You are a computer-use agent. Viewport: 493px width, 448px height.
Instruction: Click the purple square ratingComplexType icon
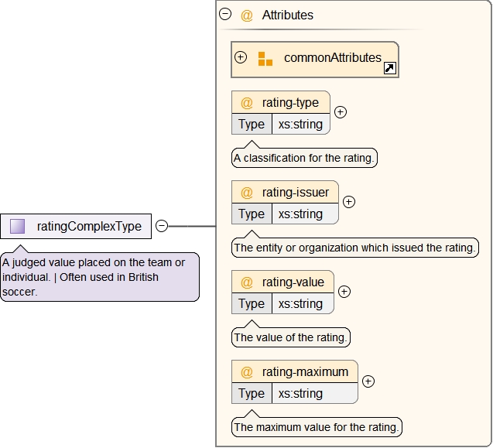17,226
